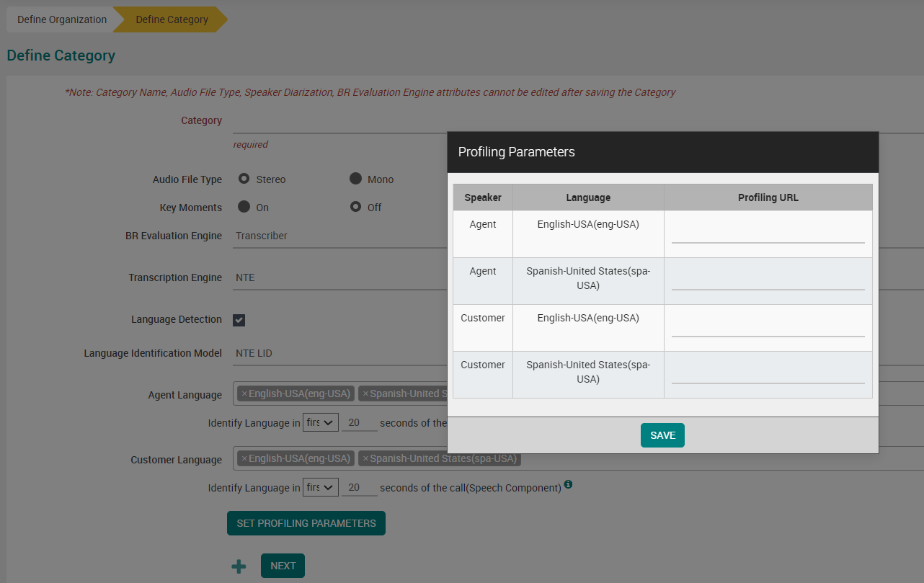Viewport: 924px width, 583px height.
Task: Click Set Profiling Parameters button
Action: [x=306, y=523]
